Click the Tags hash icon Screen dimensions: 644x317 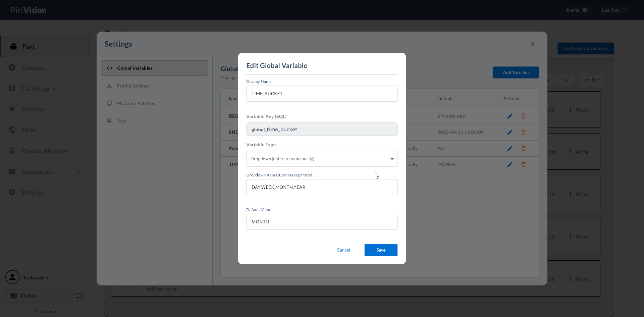[109, 121]
